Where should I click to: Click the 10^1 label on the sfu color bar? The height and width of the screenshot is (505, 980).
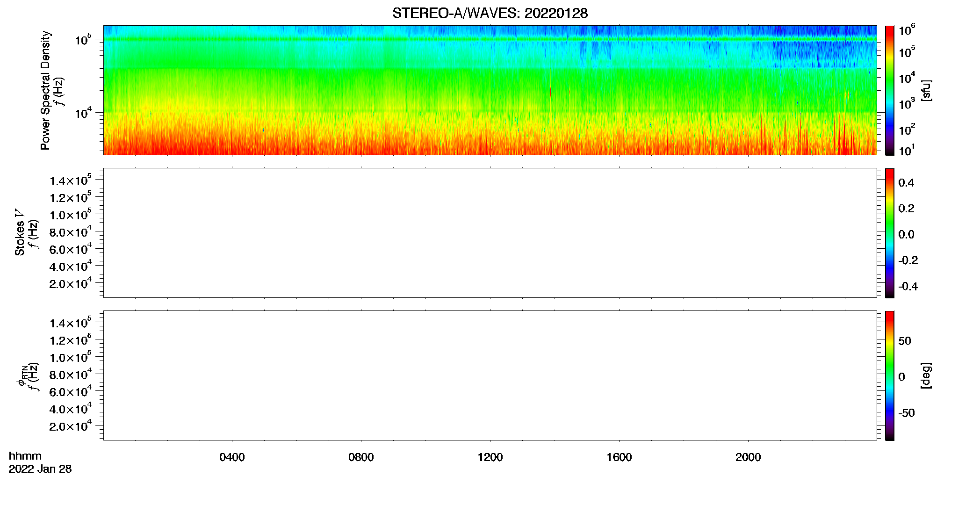(x=907, y=150)
